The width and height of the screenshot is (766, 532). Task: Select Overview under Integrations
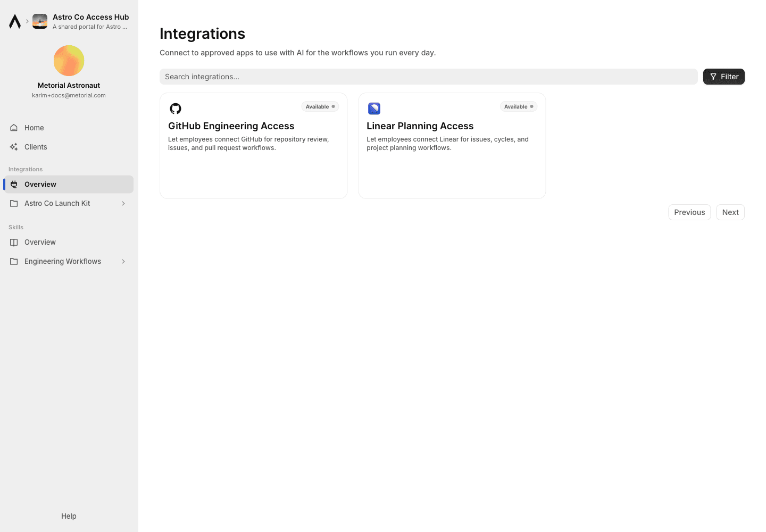click(x=69, y=184)
